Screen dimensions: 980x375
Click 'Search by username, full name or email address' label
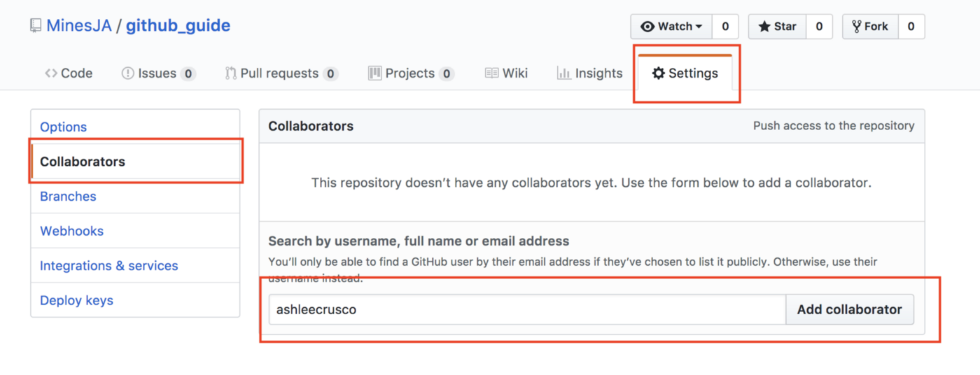(419, 241)
